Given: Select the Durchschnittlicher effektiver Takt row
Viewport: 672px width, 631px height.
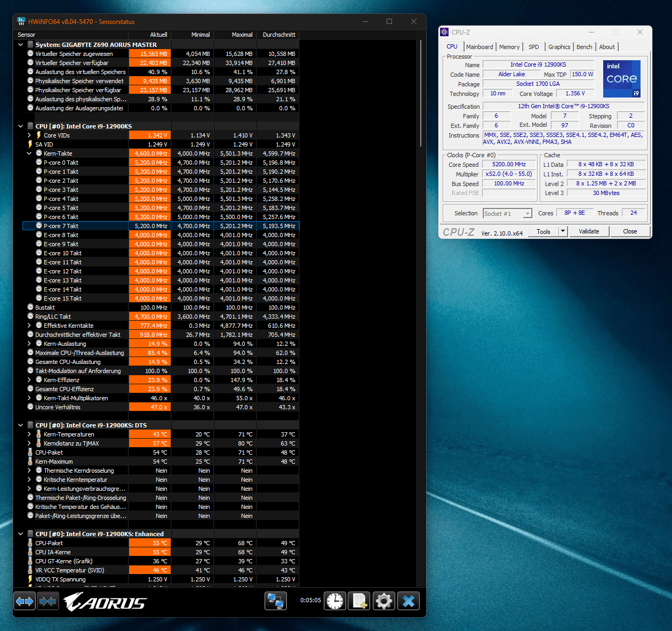Looking at the screenshot, I should pos(161,335).
